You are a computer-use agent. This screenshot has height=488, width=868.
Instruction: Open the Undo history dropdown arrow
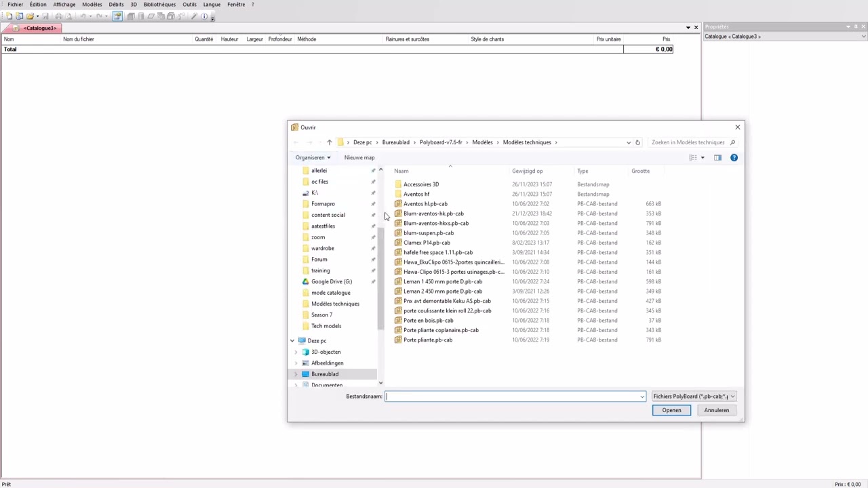click(x=90, y=16)
